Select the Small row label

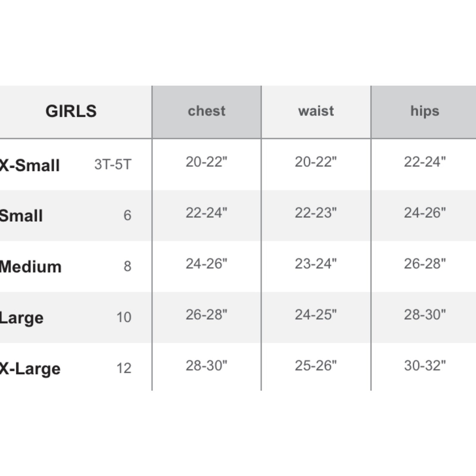click(x=21, y=216)
